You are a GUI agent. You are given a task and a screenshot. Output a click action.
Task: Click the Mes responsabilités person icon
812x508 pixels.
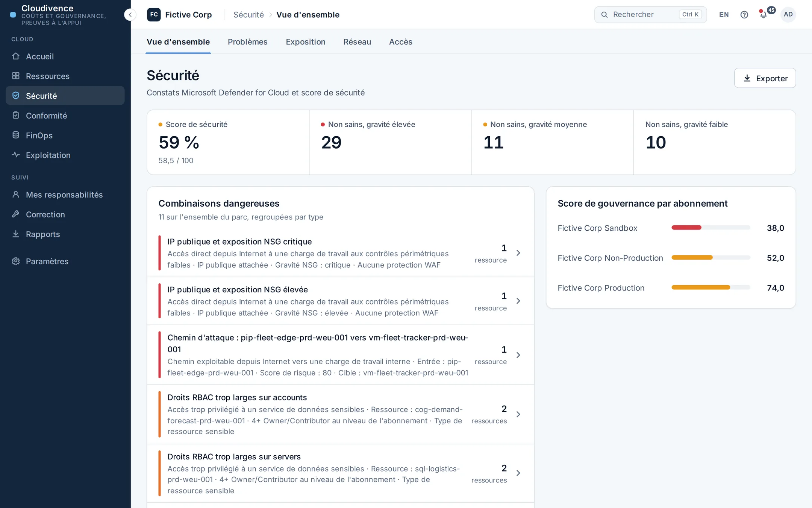tap(16, 194)
